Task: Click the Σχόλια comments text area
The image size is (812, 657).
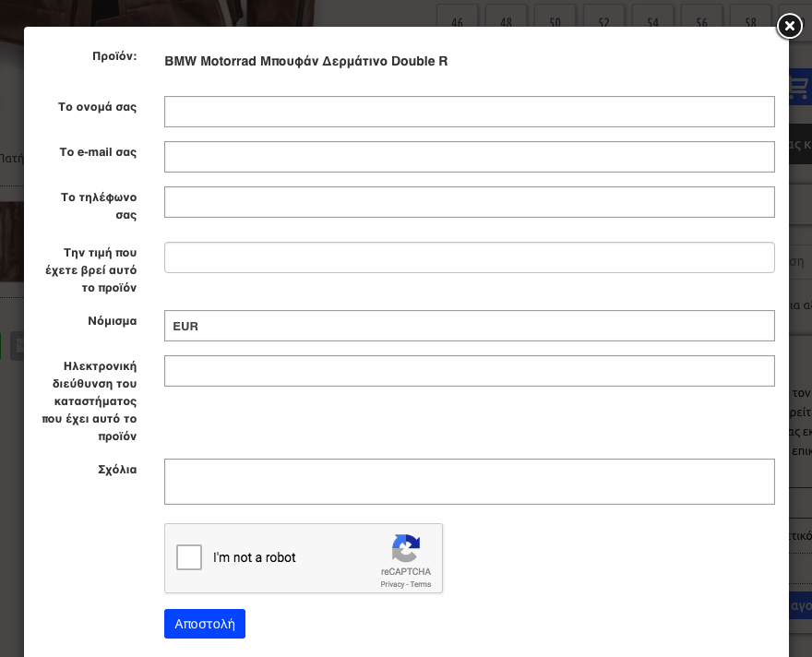Action: pos(469,482)
